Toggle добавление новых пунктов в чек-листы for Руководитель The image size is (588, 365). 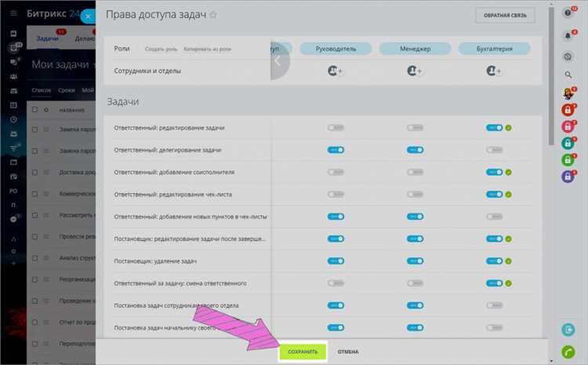pyautogui.click(x=336, y=217)
